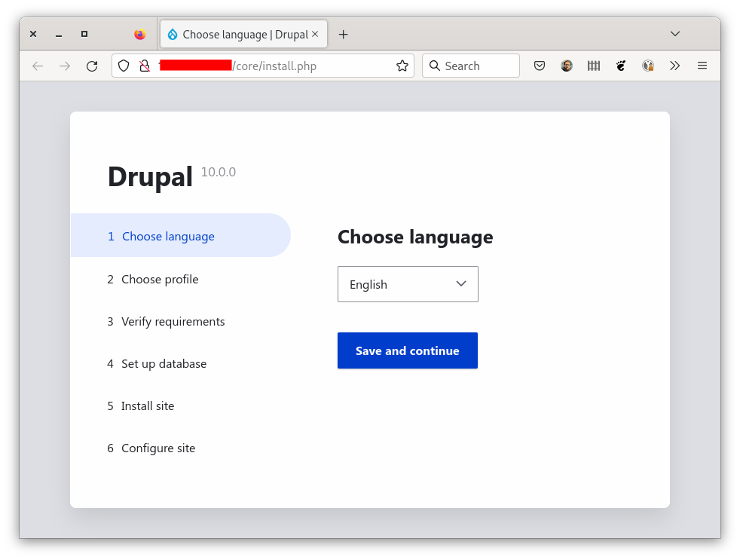Image resolution: width=740 pixels, height=560 pixels.
Task: Click the Install site step link
Action: [148, 405]
